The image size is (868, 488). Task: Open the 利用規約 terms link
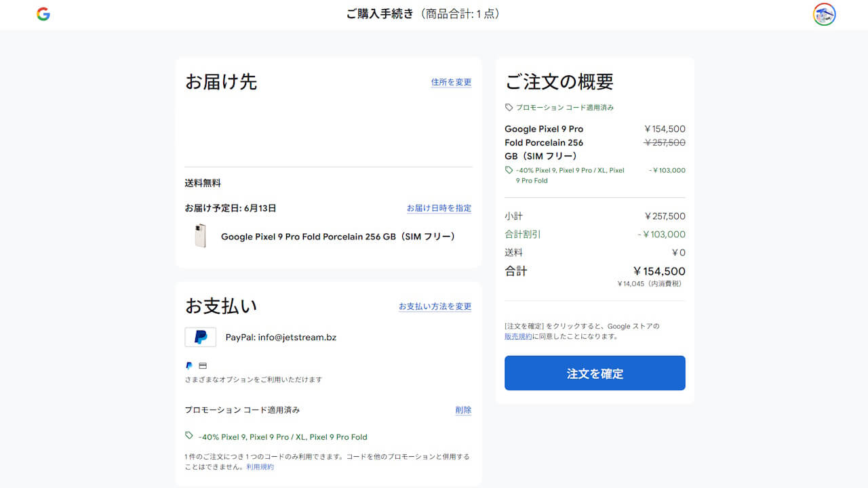coord(260,467)
